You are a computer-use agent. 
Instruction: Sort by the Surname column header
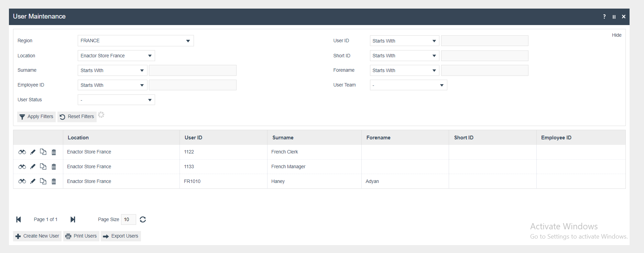[283, 138]
